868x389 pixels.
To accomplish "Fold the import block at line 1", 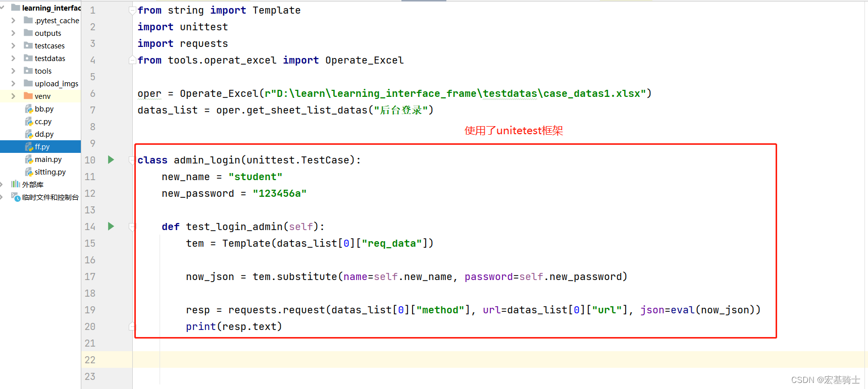I will 132,11.
